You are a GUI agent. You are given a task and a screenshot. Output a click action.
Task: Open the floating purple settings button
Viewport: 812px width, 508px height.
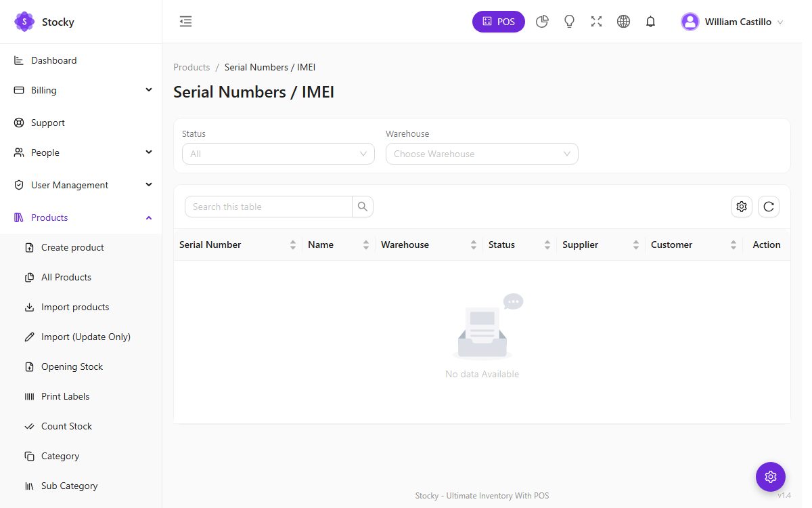tap(771, 477)
